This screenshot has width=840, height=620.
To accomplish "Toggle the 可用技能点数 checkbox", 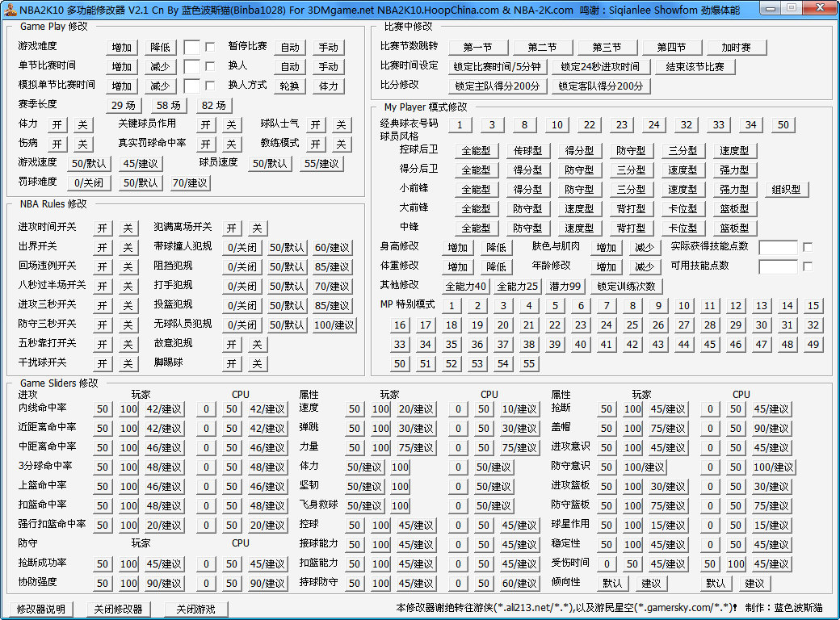I will click(808, 266).
